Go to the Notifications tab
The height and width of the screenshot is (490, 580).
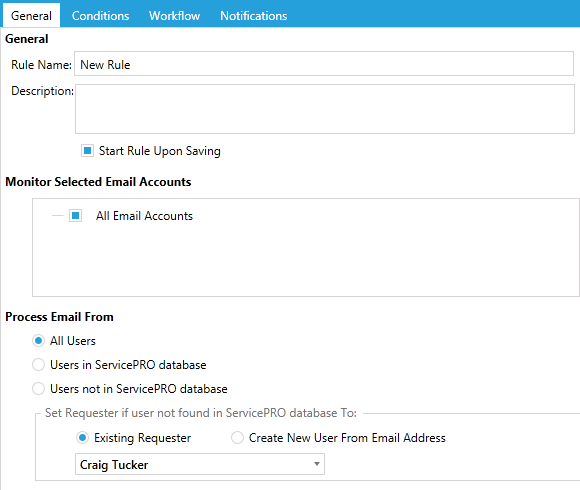pyautogui.click(x=253, y=16)
